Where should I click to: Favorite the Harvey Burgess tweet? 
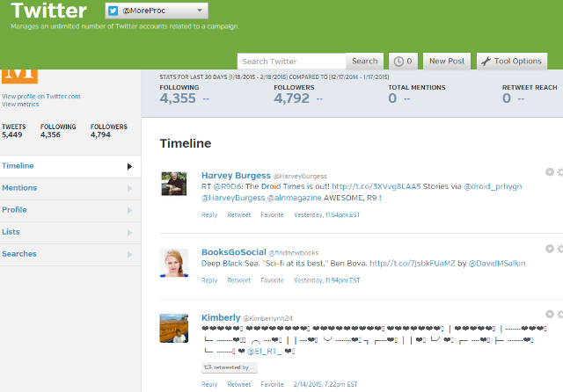(x=272, y=214)
